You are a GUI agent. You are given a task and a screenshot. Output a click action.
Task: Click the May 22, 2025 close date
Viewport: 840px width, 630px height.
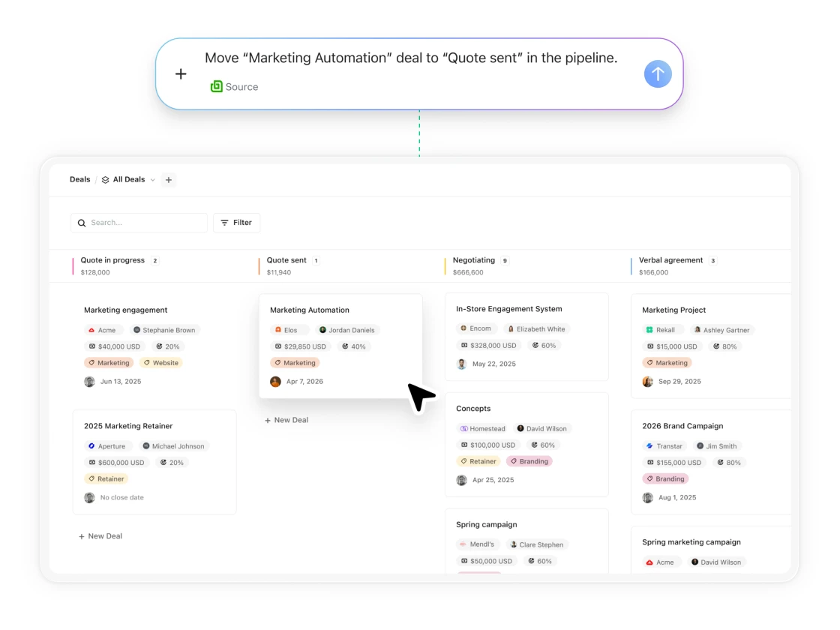click(x=494, y=364)
